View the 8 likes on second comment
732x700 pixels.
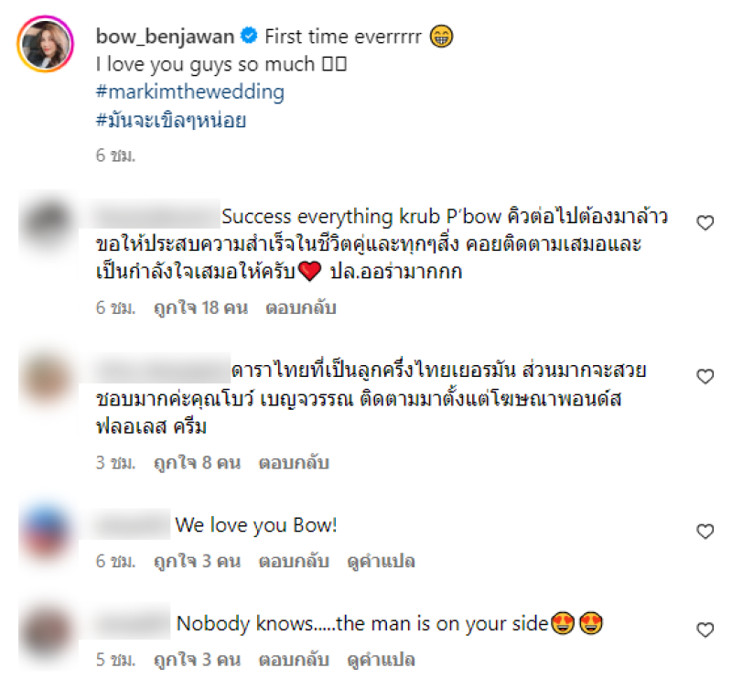tap(197, 463)
